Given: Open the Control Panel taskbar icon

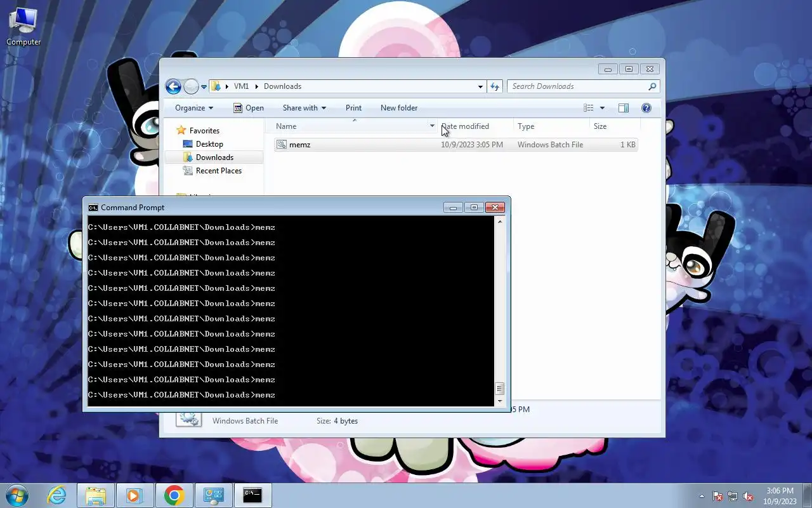Looking at the screenshot, I should pyautogui.click(x=214, y=495).
